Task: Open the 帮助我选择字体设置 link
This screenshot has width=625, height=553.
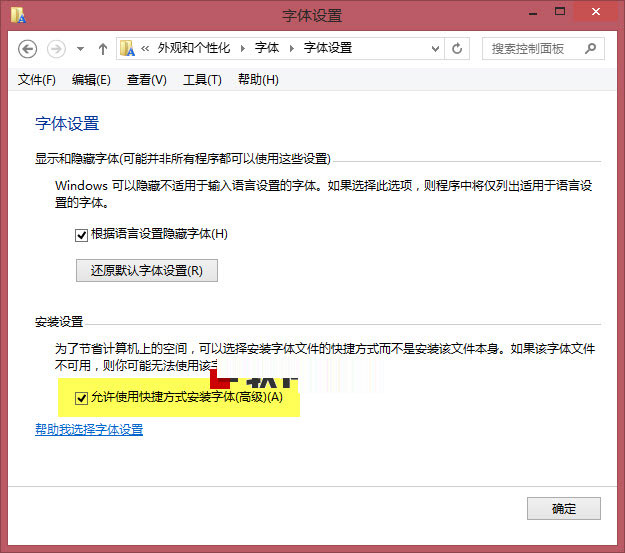Action: 89,430
